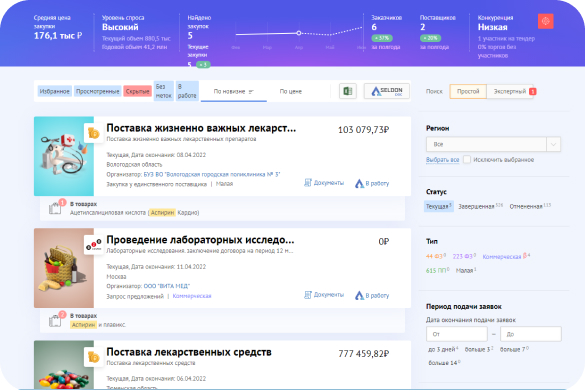Open the 'Регион' dropdown showing 'Все'
Image resolution: width=585 pixels, height=392 pixels.
(x=493, y=144)
